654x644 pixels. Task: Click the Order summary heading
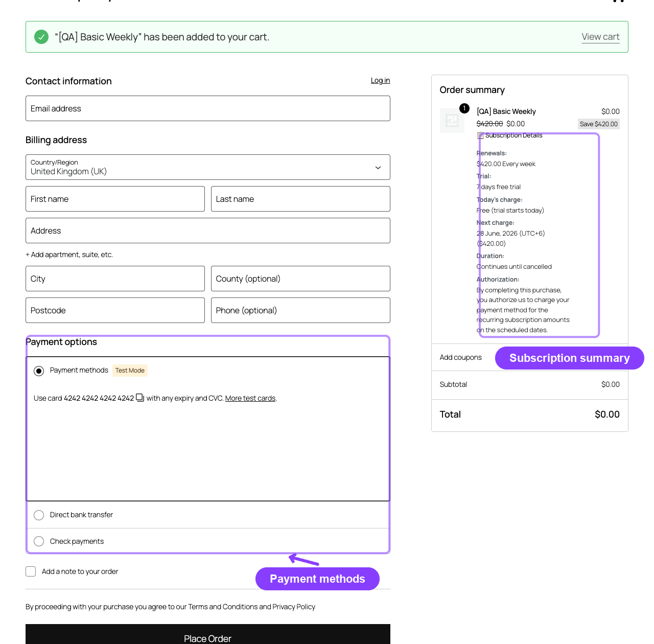(x=472, y=90)
